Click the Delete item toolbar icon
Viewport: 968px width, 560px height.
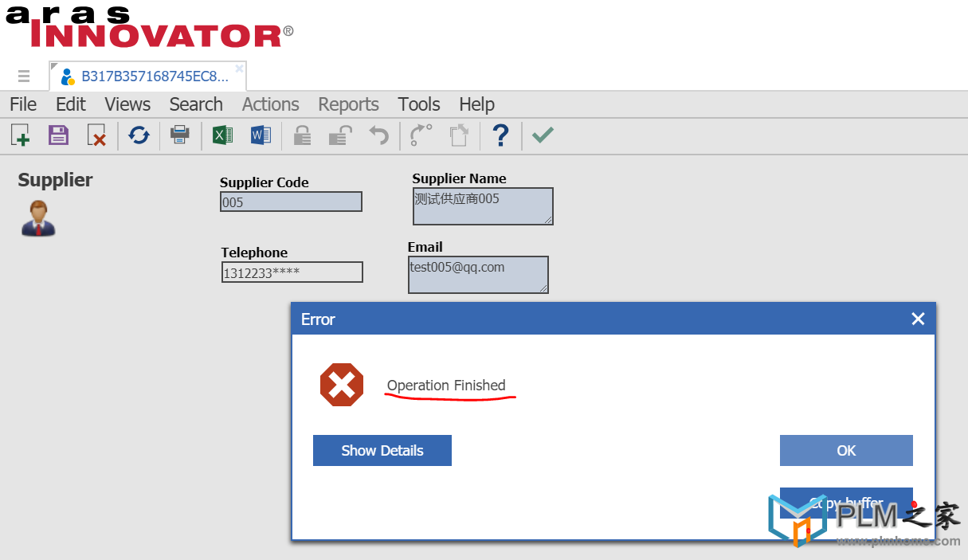tap(96, 135)
